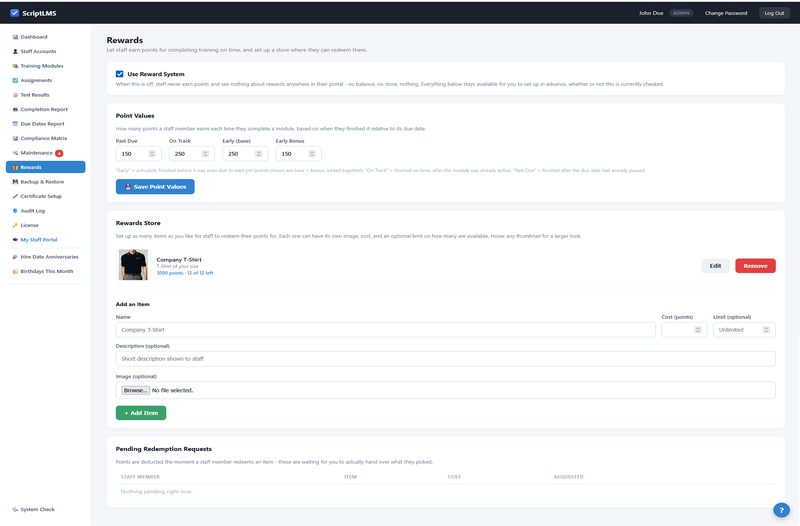Toggle the Use Reward System checkbox
Viewport: 800px width, 526px height.
119,74
